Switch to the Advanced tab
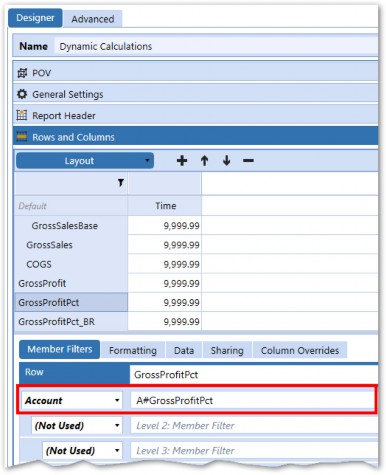Screen dimensions: 386x475 pos(93,19)
